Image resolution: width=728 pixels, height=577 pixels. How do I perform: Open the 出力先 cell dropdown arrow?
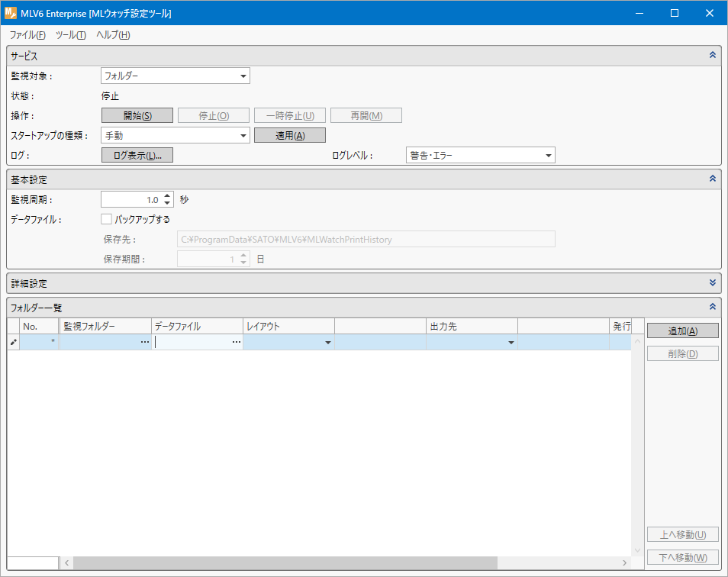(x=511, y=343)
